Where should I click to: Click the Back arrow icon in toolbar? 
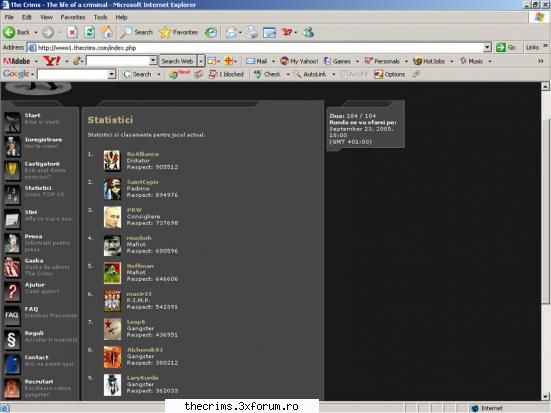(9, 32)
